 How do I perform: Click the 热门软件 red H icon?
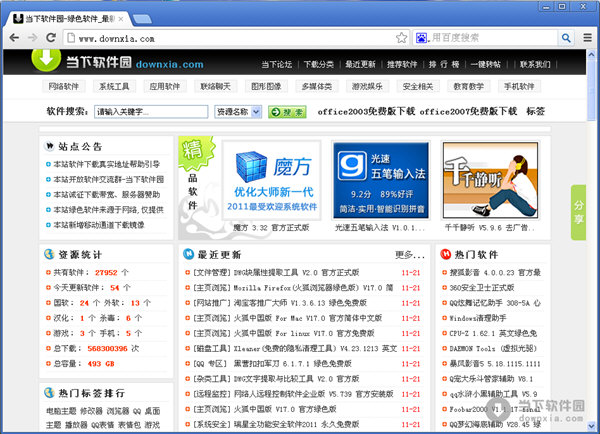(x=445, y=254)
